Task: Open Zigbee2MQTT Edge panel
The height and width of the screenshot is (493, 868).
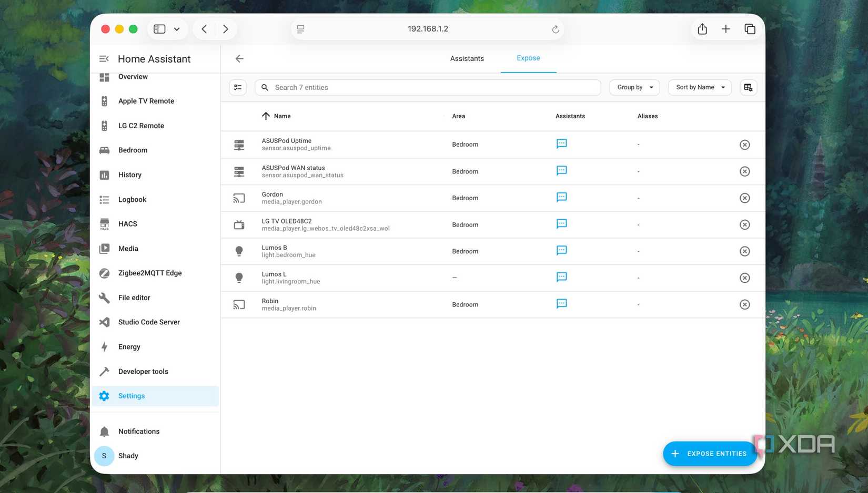Action: pyautogui.click(x=155, y=273)
